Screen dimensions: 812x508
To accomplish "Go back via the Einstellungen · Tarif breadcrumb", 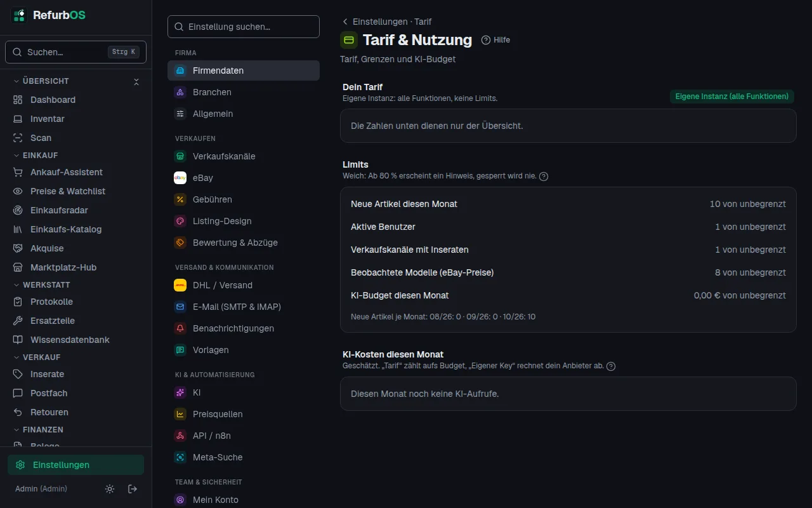I will click(386, 22).
